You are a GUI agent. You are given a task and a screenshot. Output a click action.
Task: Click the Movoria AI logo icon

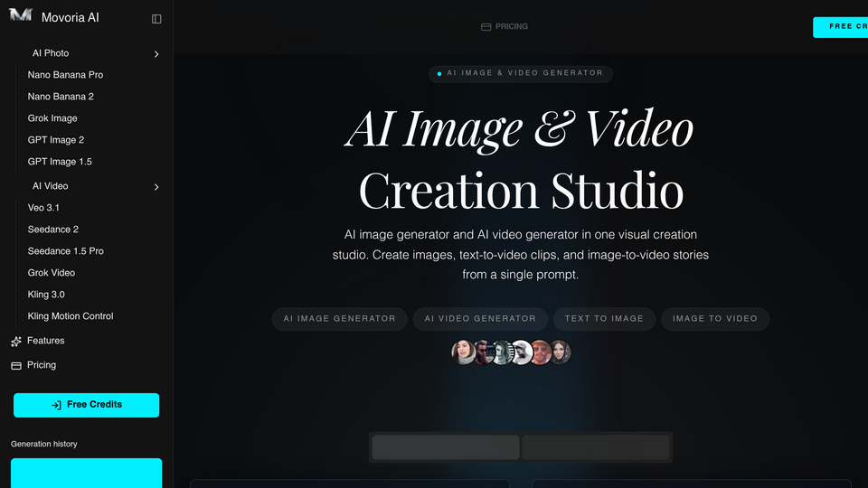21,15
